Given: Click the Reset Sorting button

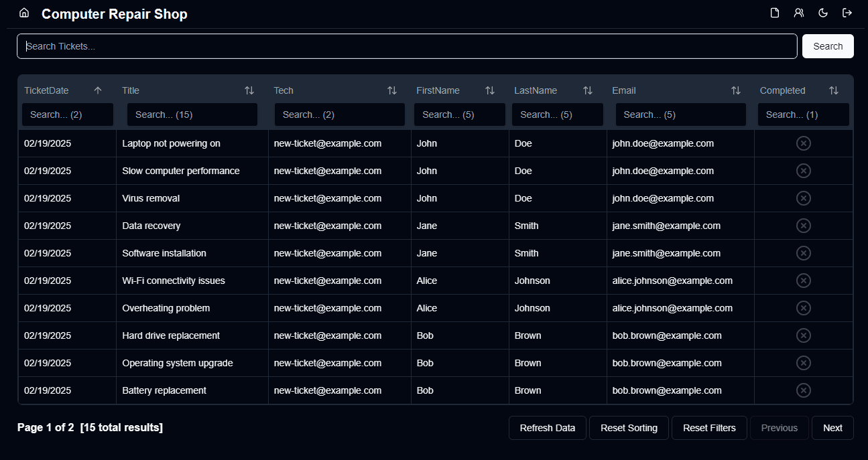Looking at the screenshot, I should point(629,428).
